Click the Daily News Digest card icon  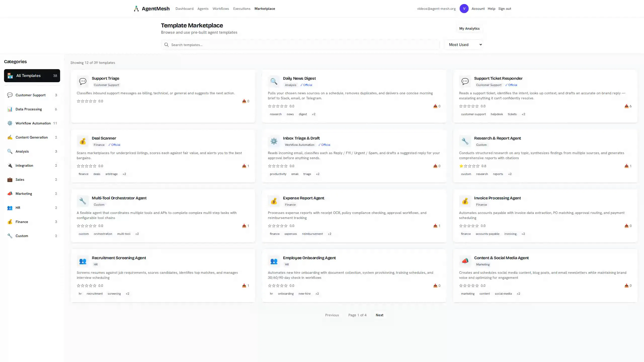pyautogui.click(x=274, y=81)
